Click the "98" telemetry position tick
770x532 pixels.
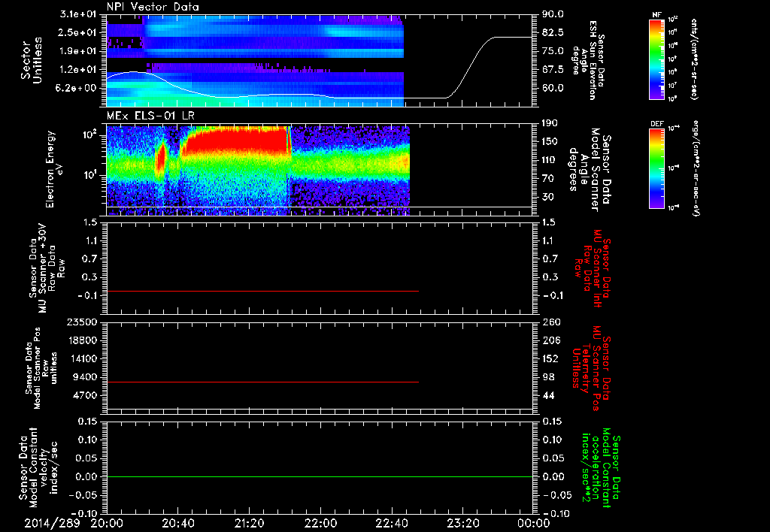[547, 377]
